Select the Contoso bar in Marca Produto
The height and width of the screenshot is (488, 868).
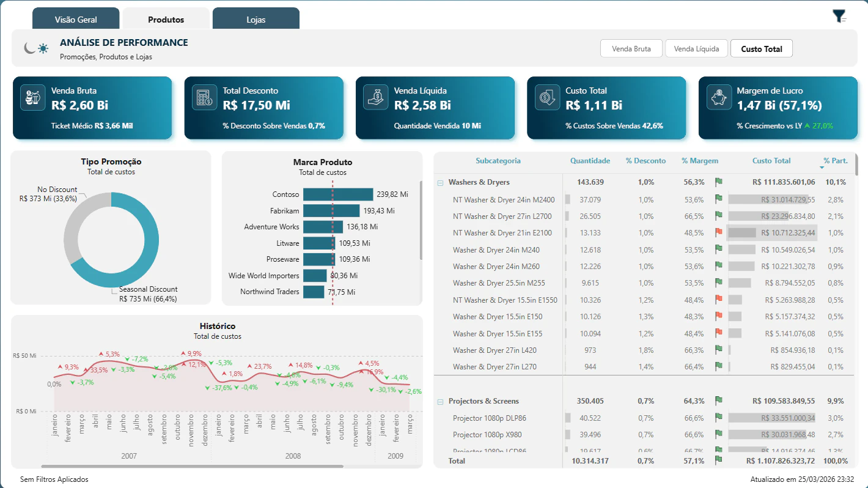click(x=338, y=194)
